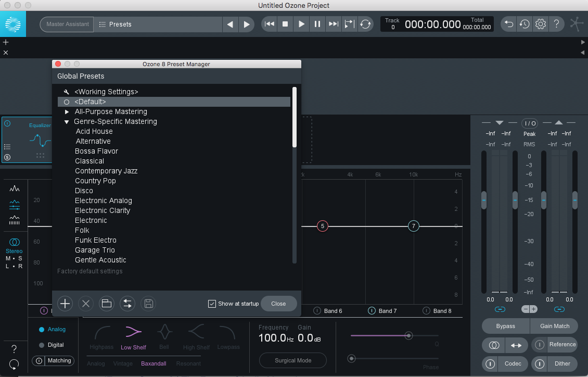Select the Resonant filter type
The height and width of the screenshot is (377, 588).
pyautogui.click(x=188, y=363)
